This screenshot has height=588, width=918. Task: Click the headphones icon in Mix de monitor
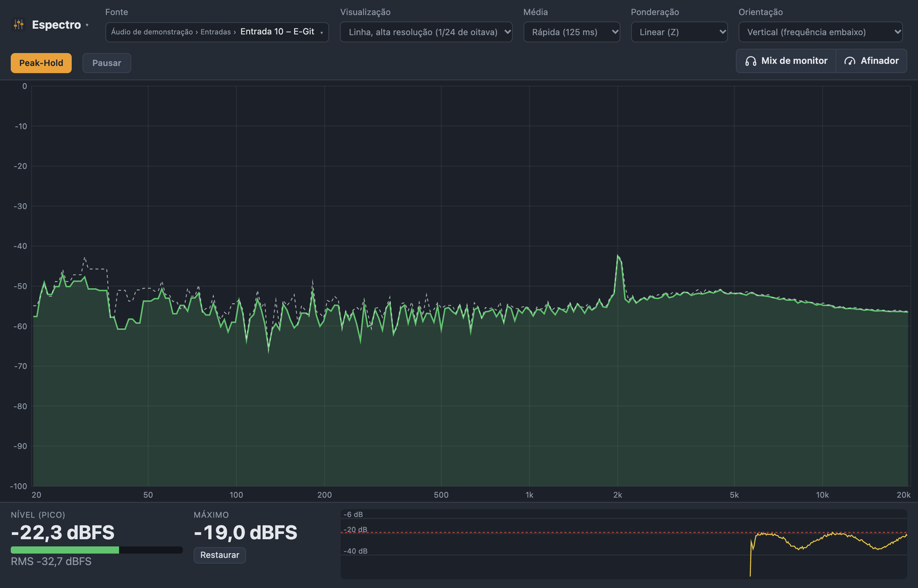click(750, 61)
